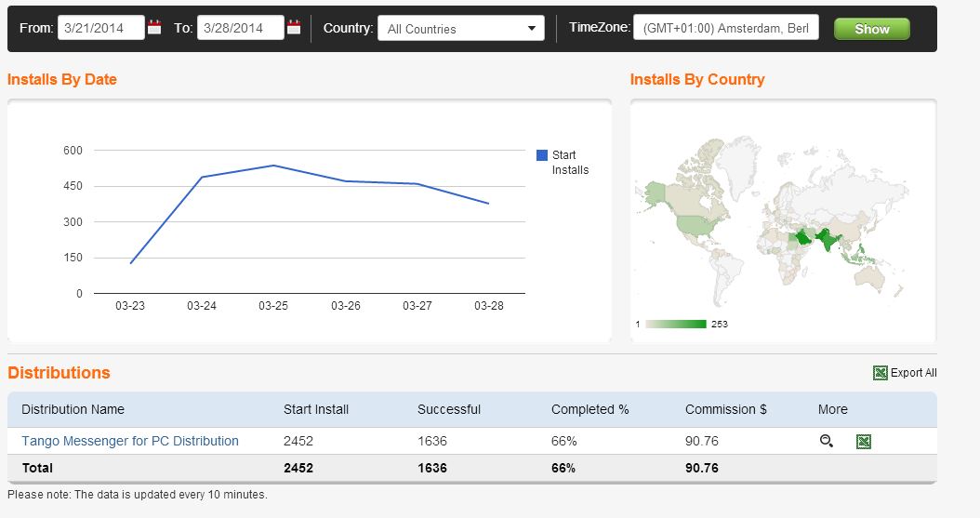980x518 pixels.
Task: Click the Successful column header
Action: 449,409
